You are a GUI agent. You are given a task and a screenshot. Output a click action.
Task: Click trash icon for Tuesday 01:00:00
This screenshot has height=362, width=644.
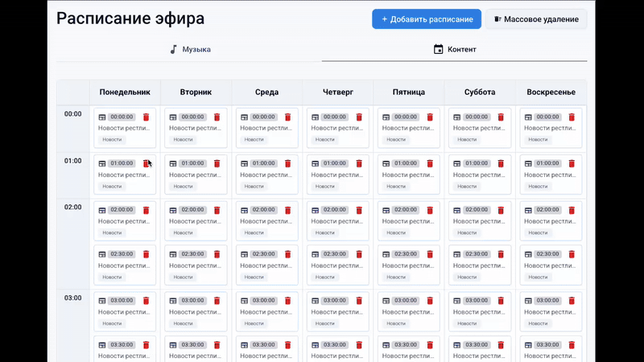point(217,163)
